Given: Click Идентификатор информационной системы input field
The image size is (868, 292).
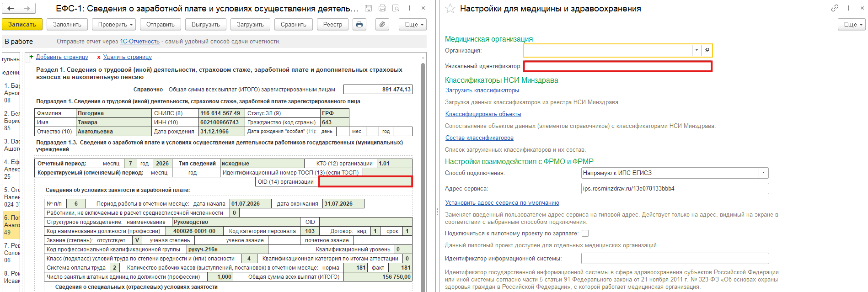Looking at the screenshot, I should click(675, 259).
